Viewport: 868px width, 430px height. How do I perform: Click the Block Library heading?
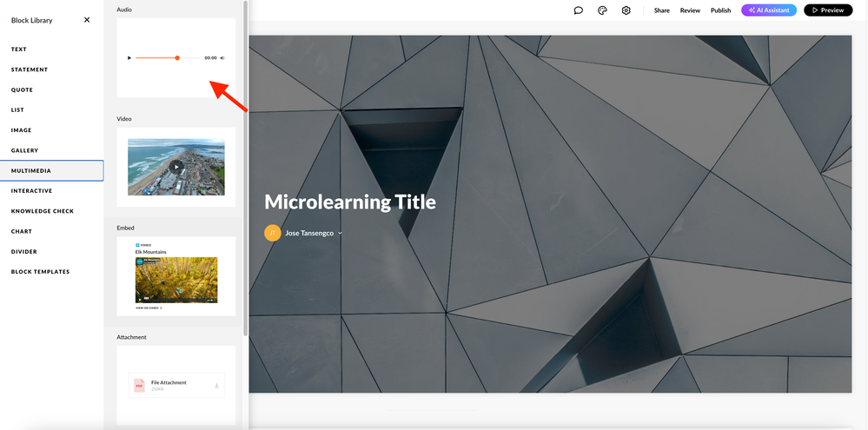31,21
